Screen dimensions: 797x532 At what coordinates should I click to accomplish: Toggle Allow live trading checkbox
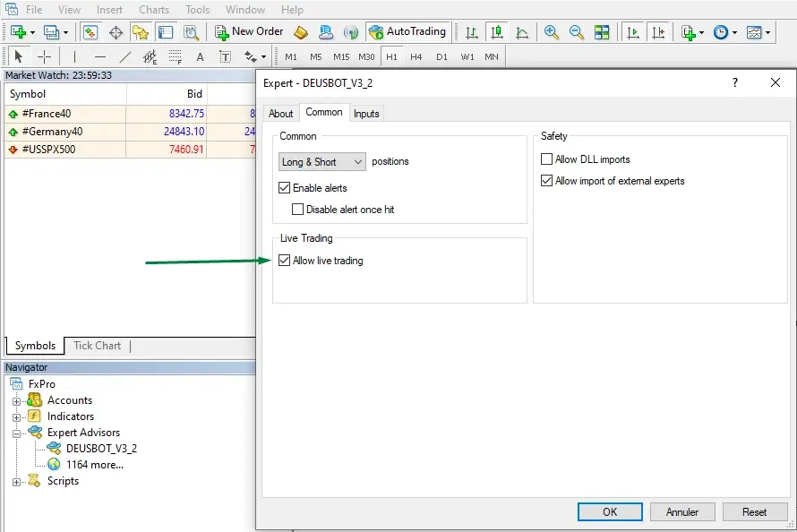pyautogui.click(x=284, y=260)
